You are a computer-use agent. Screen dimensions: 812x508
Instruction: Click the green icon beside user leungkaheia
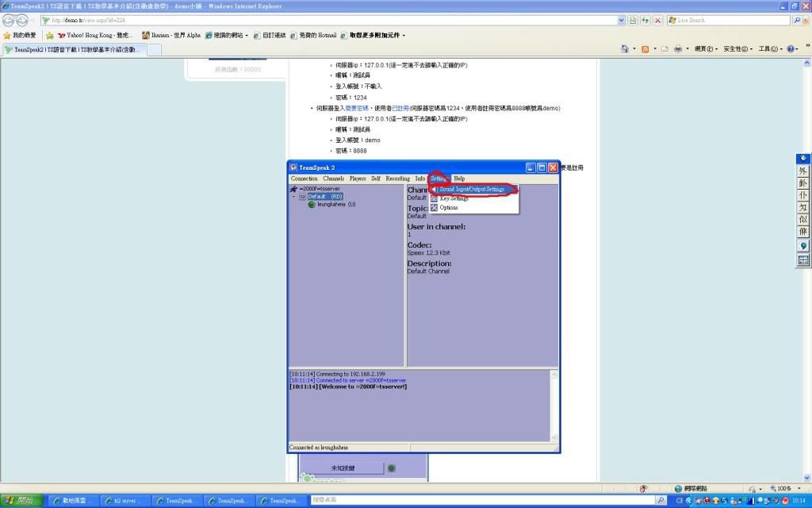(x=312, y=204)
